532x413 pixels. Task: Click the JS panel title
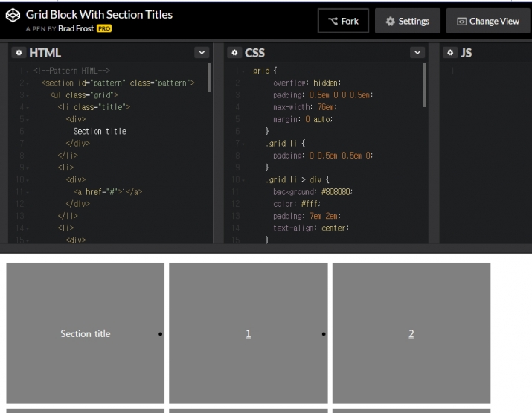pos(466,53)
